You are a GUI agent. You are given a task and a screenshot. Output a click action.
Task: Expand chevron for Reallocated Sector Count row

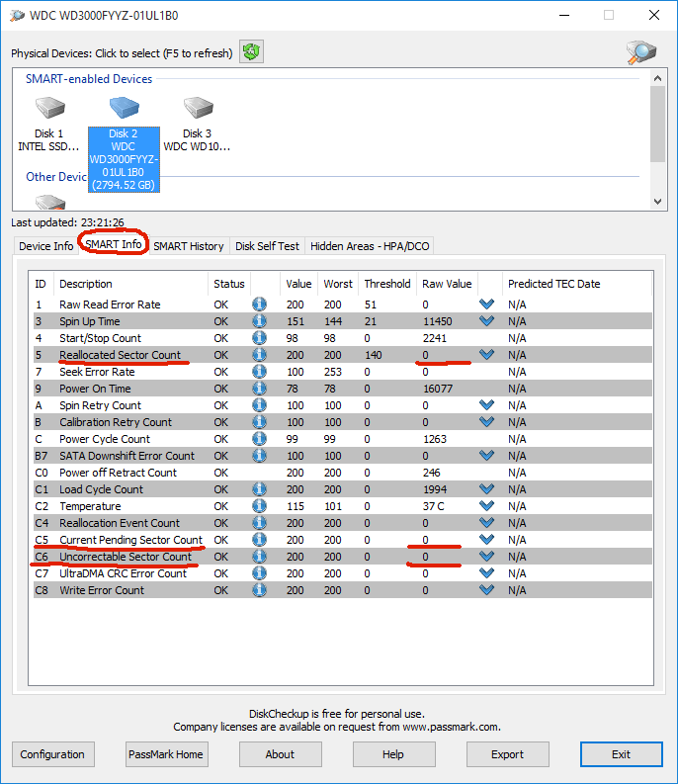486,355
